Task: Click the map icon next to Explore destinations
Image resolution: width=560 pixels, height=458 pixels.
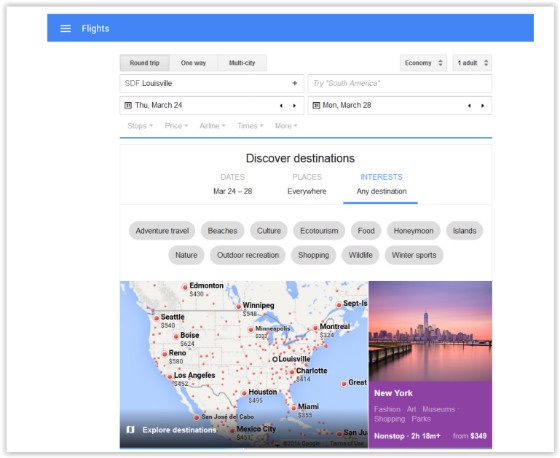Action: pos(130,429)
